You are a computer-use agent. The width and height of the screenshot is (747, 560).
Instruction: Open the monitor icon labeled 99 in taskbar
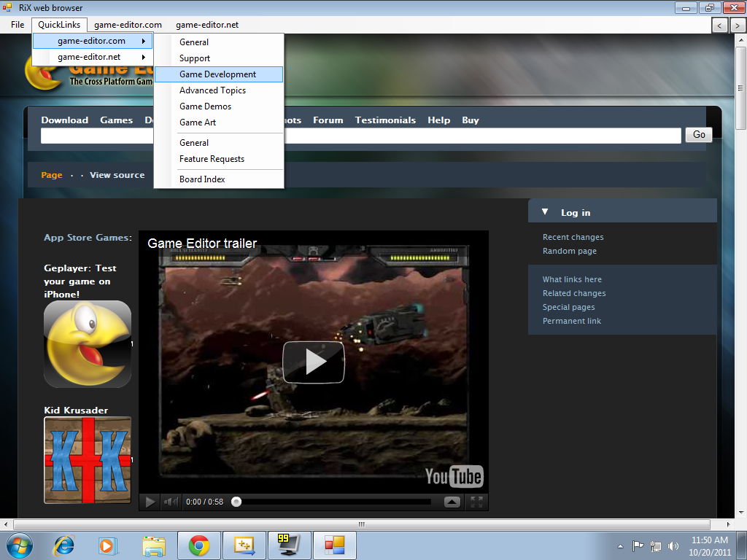(289, 545)
